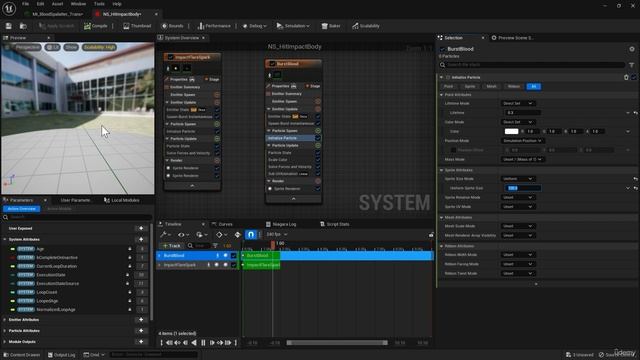The height and width of the screenshot is (360, 640).
Task: Switch to the MI_BloodSplatter_Trans tab
Action: pos(57,14)
